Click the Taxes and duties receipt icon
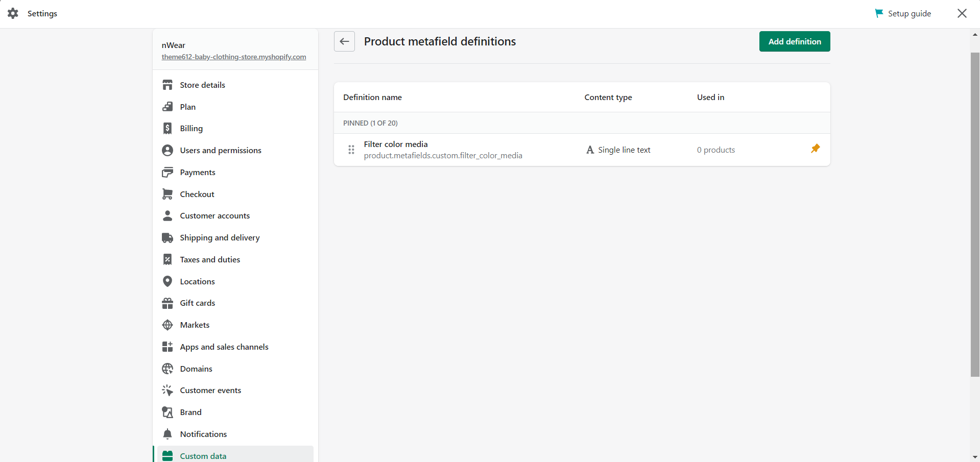 [168, 259]
